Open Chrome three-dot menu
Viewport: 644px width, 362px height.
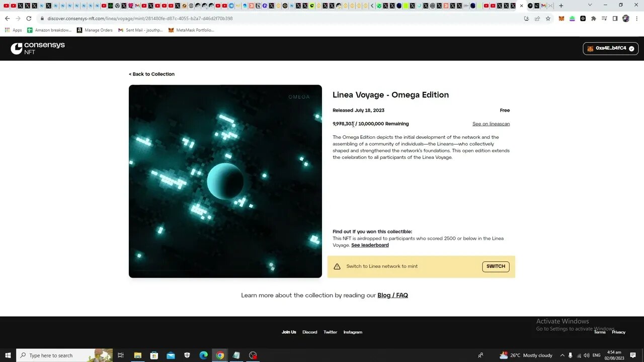(x=636, y=19)
